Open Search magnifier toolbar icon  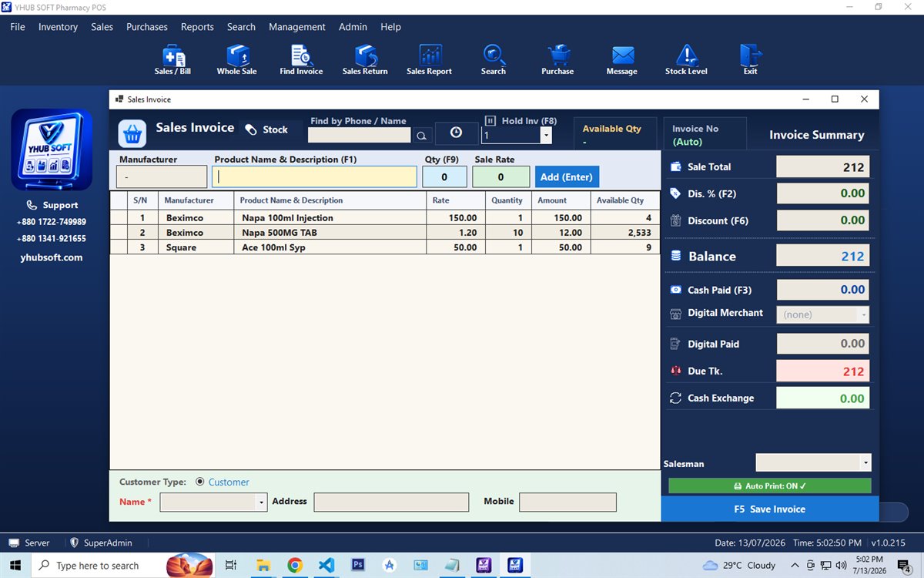point(493,59)
